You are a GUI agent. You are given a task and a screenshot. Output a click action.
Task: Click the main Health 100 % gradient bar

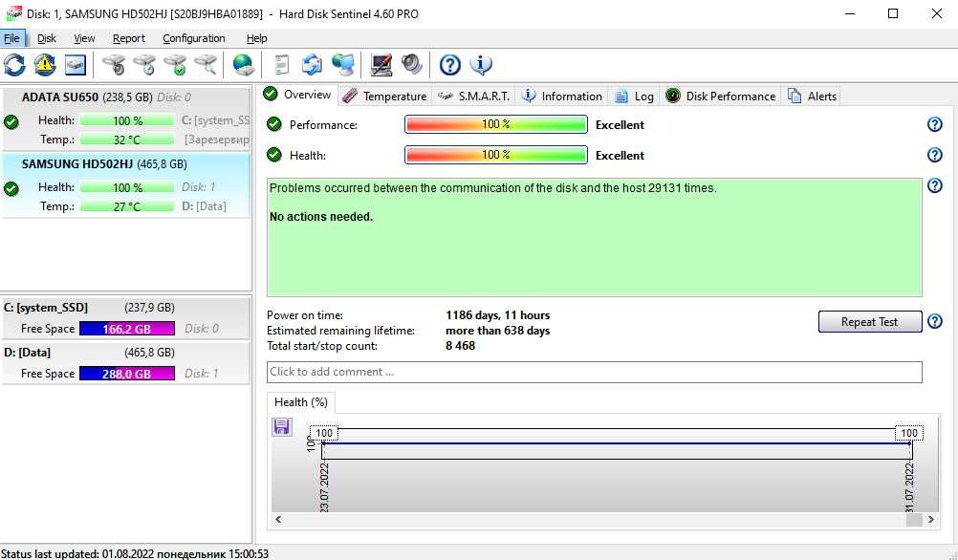(x=495, y=155)
